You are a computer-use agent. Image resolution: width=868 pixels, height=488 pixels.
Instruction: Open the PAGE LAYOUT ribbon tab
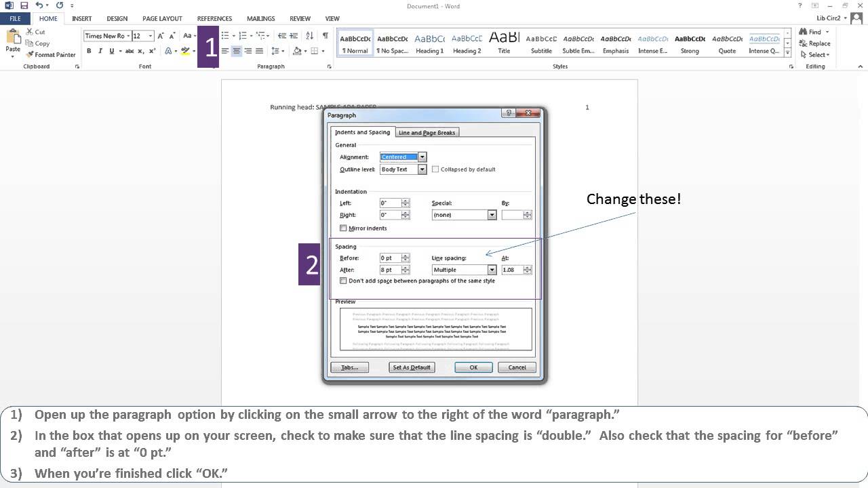click(162, 18)
